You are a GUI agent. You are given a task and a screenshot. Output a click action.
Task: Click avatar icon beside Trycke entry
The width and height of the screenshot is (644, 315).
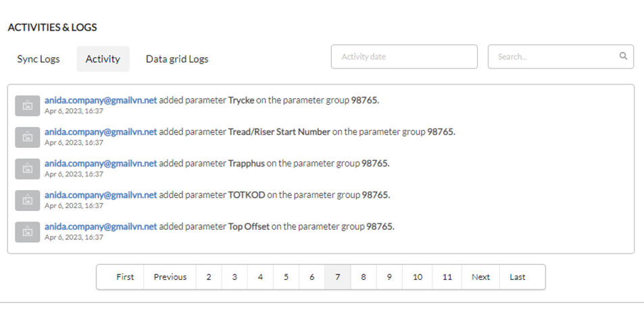coord(28,105)
